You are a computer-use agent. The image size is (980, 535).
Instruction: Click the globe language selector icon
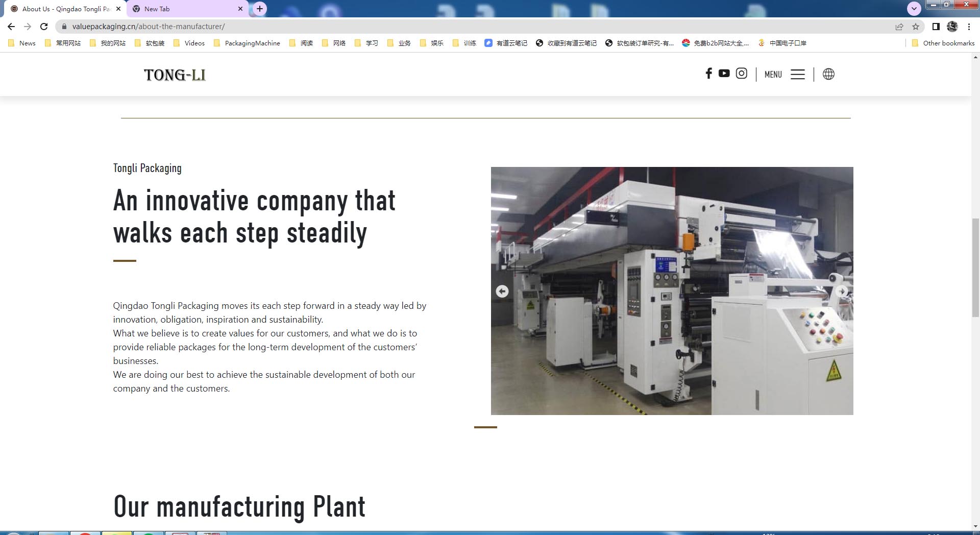(828, 74)
